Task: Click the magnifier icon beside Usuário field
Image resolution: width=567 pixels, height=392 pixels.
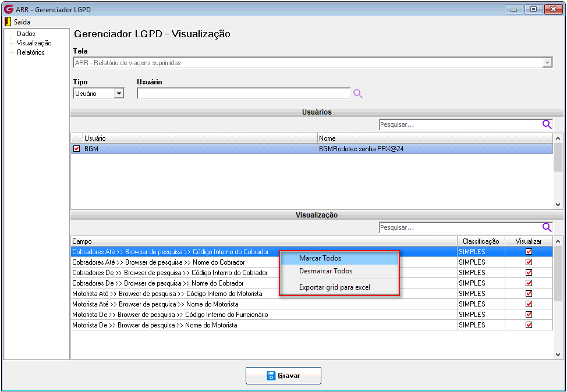Action: click(357, 94)
